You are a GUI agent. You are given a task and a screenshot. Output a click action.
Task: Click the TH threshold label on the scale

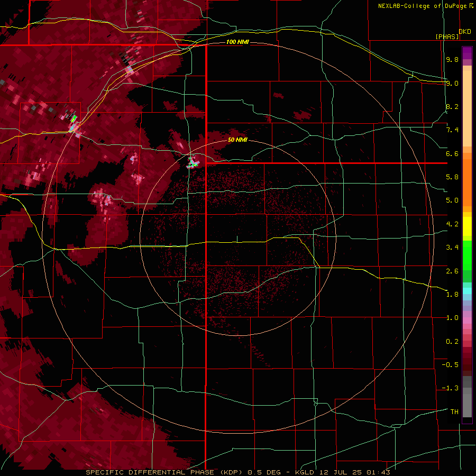(454, 412)
